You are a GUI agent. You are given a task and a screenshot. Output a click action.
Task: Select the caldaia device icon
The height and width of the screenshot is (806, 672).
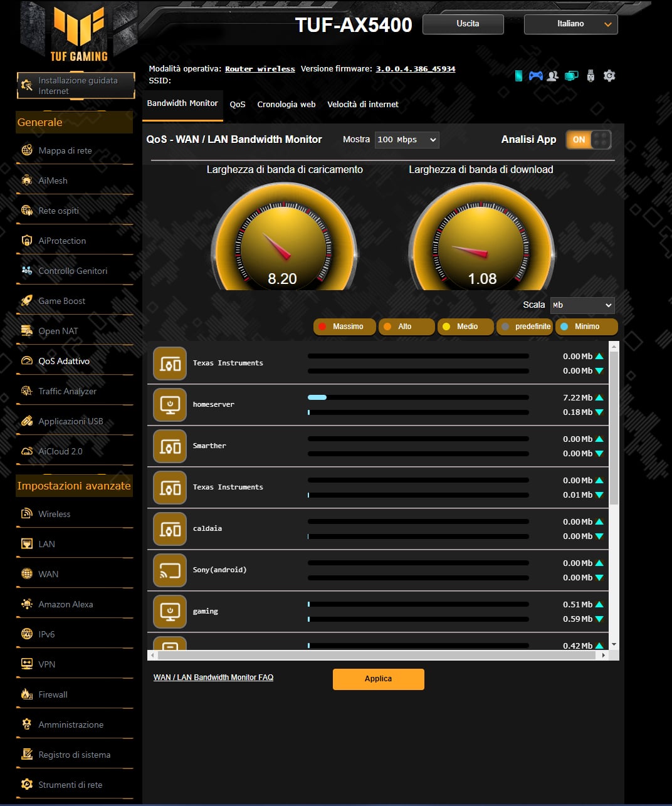point(170,528)
